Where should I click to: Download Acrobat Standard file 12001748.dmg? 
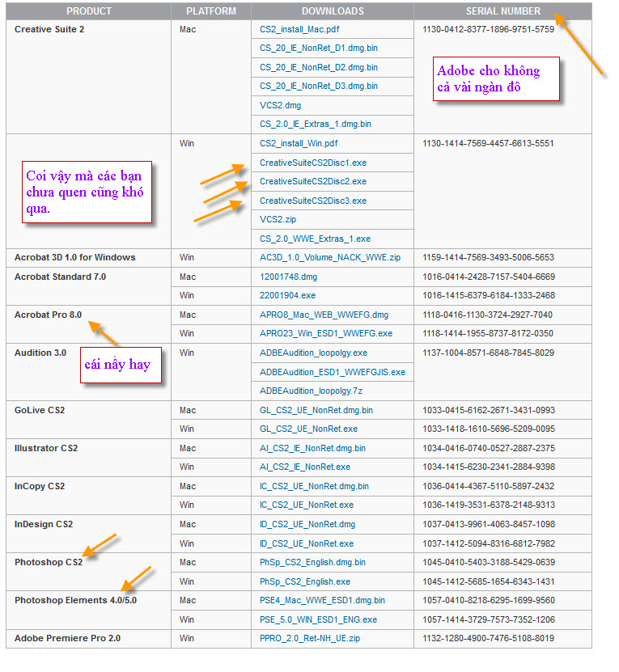point(289,277)
